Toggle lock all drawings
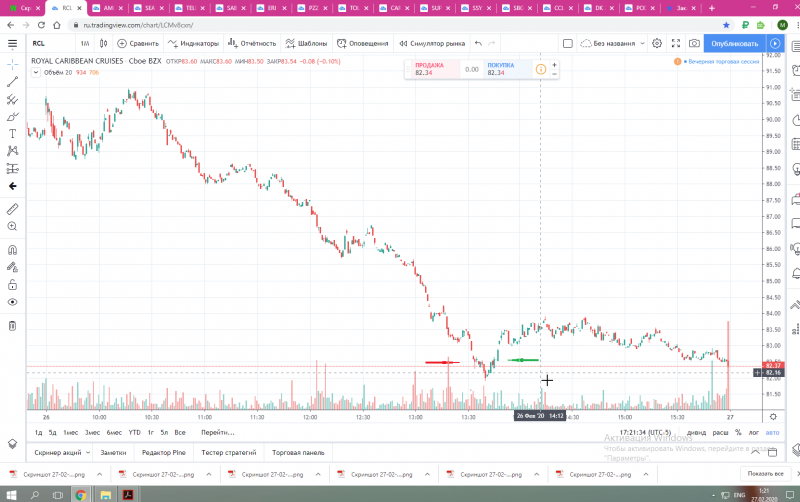The width and height of the screenshot is (800, 502). tap(12, 285)
